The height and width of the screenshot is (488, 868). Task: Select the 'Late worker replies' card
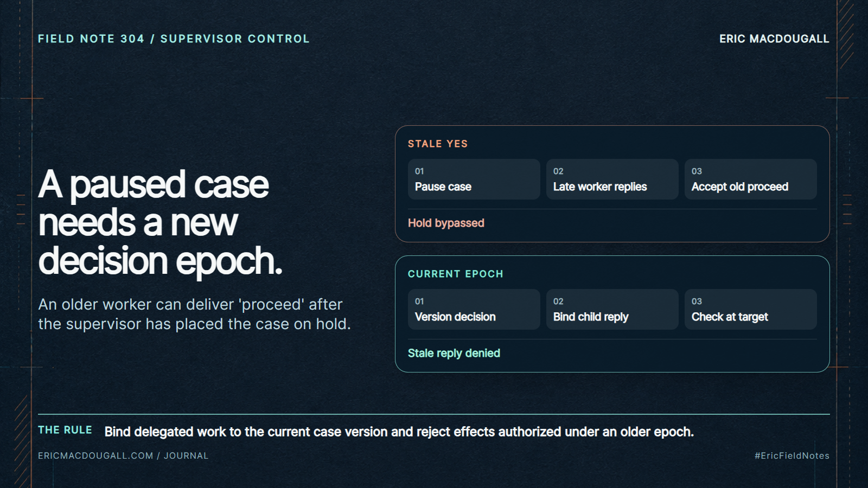[612, 179]
